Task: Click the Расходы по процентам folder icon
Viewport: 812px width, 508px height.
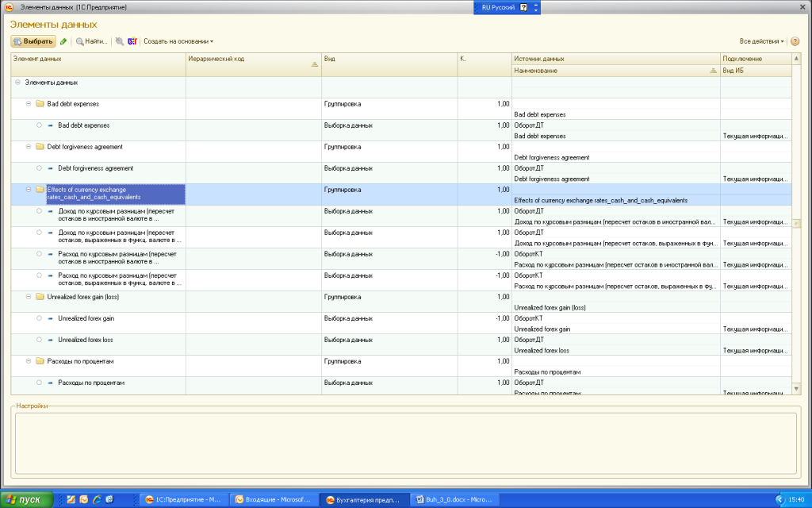Action: tap(40, 361)
